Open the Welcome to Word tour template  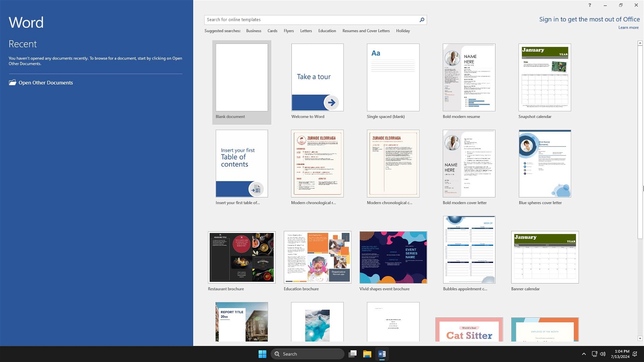317,77
